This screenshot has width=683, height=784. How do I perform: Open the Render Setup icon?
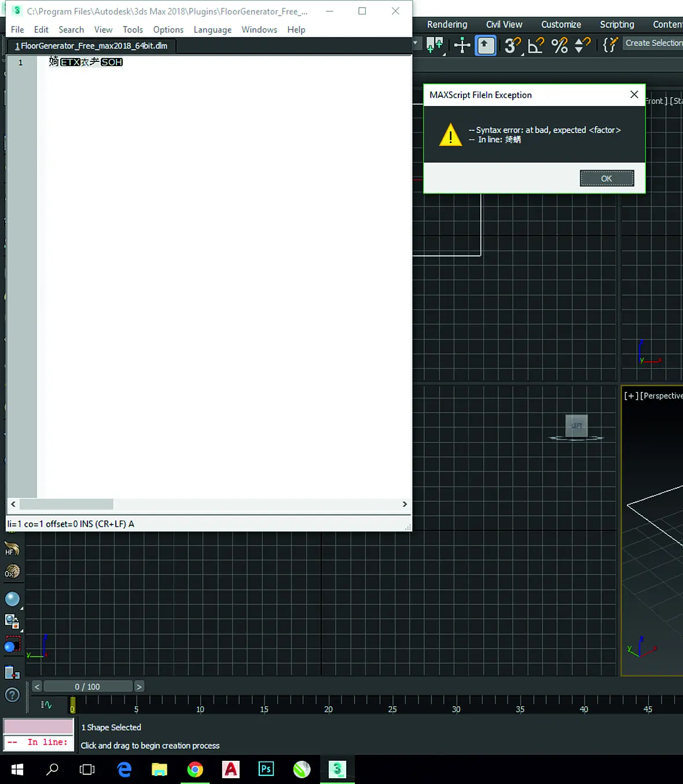tap(12, 621)
